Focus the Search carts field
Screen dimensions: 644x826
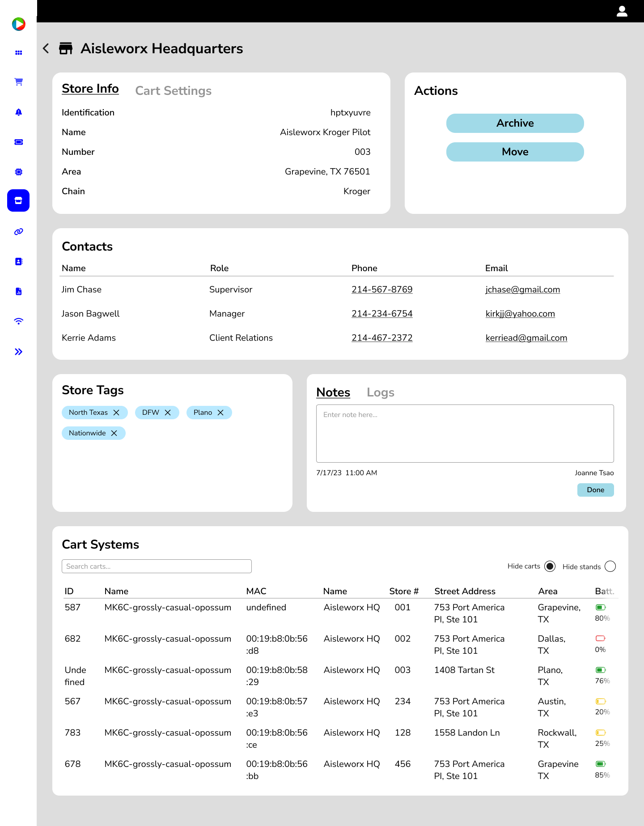tap(157, 566)
